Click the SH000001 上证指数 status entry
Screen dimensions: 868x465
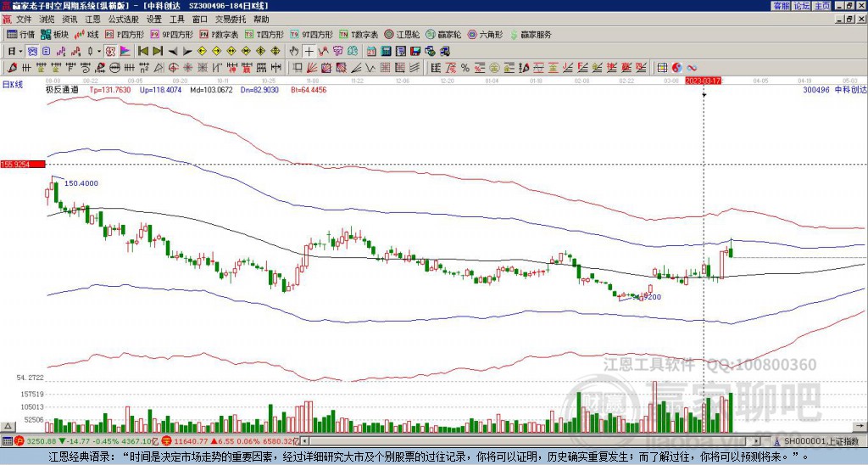tap(819, 441)
